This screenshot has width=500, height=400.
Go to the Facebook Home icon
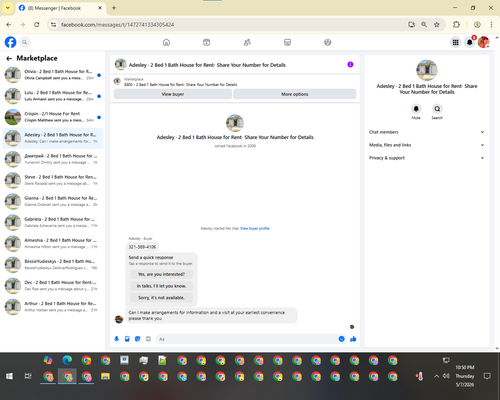point(166,42)
